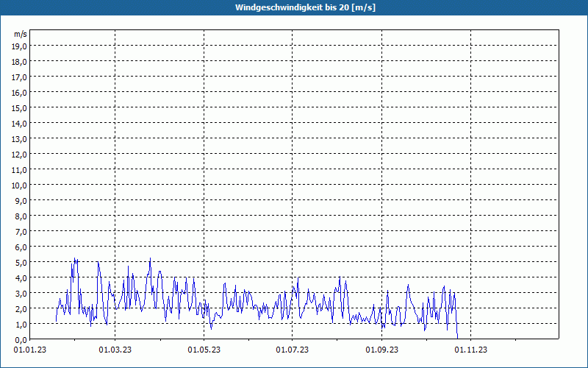Click the 01.01.23 date label
Image resolution: width=588 pixels, height=368 pixels.
point(30,350)
